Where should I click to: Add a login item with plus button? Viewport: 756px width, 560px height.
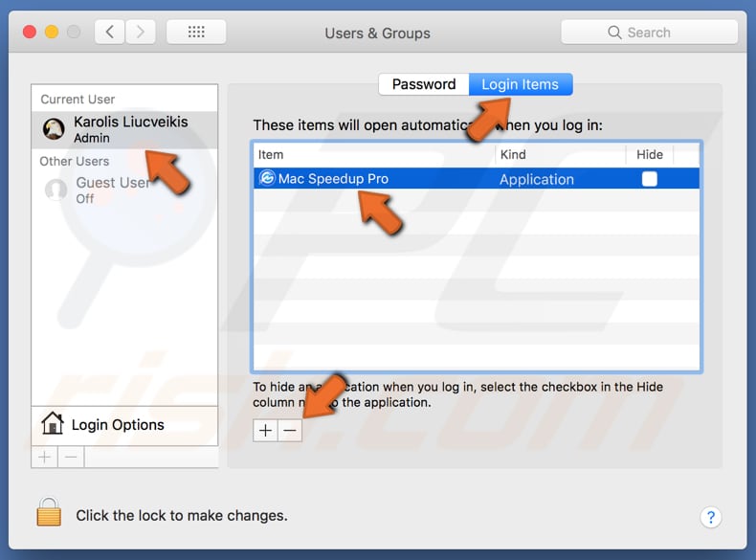[265, 430]
